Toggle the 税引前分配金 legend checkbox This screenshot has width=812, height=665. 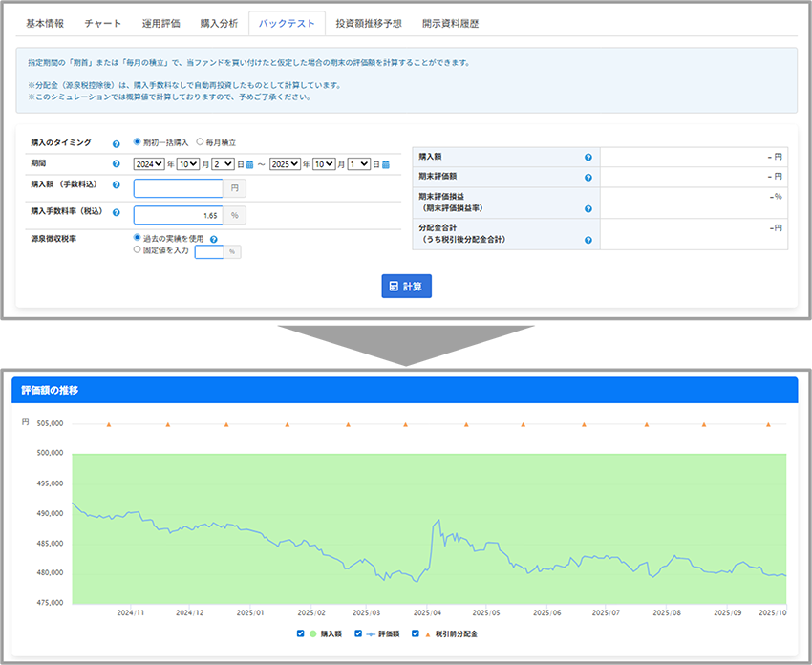pos(416,633)
